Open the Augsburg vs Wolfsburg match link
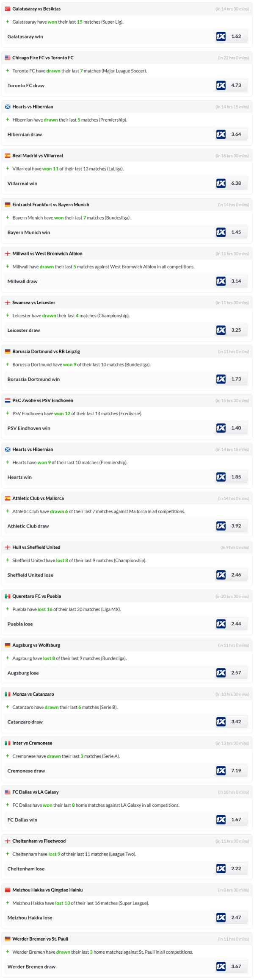254x980 pixels. (36, 645)
